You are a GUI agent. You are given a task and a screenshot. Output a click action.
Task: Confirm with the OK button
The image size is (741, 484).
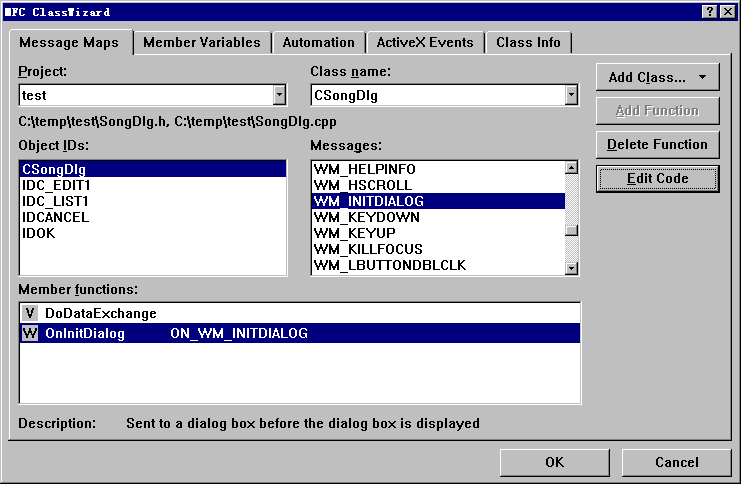click(x=554, y=462)
